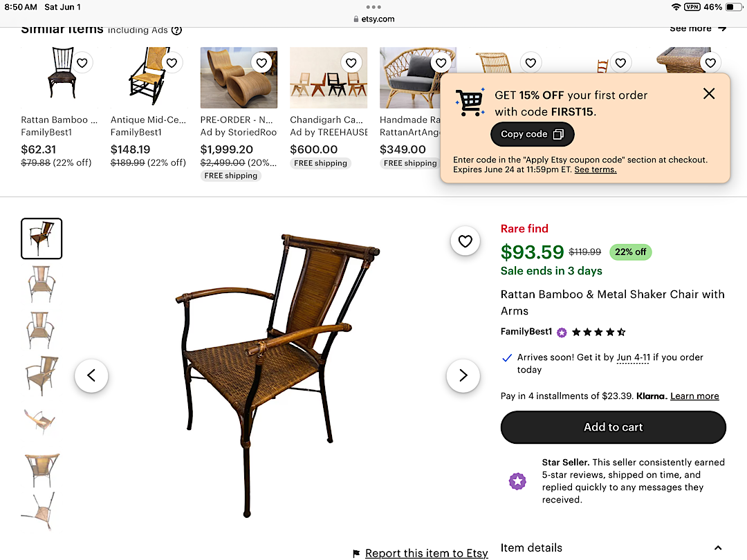This screenshot has width=747, height=560.
Task: Favorite the Chandigarh $600.00 similar item
Action: click(351, 63)
